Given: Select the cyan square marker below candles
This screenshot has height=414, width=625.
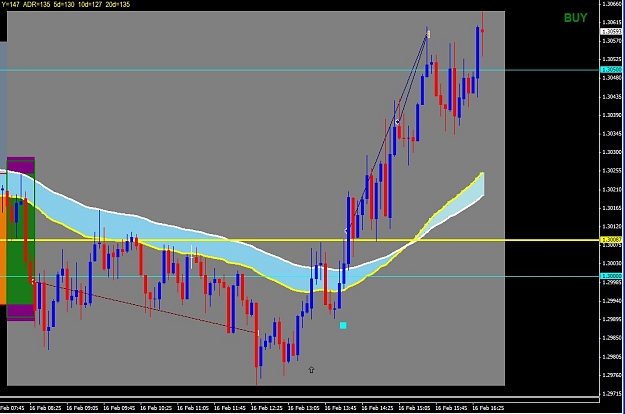Looking at the screenshot, I should tap(343, 326).
